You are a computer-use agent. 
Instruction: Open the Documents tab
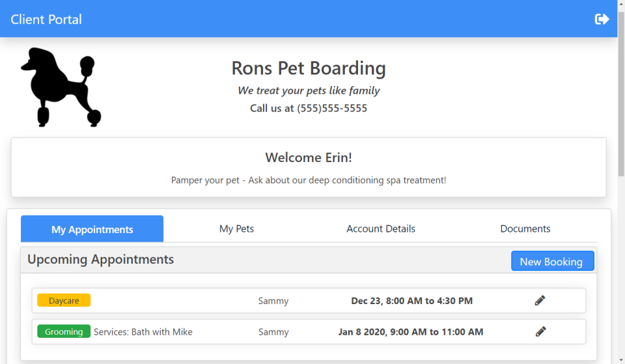(x=525, y=229)
